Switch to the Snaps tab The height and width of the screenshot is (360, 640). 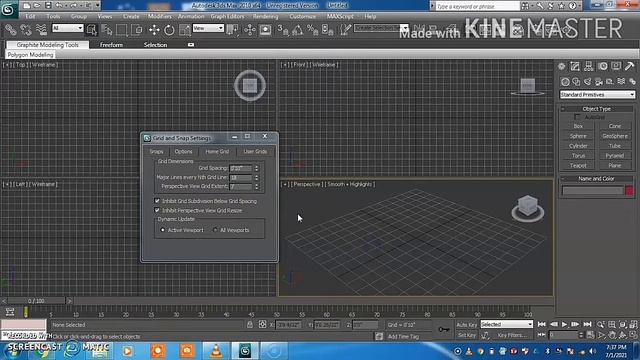[156, 151]
